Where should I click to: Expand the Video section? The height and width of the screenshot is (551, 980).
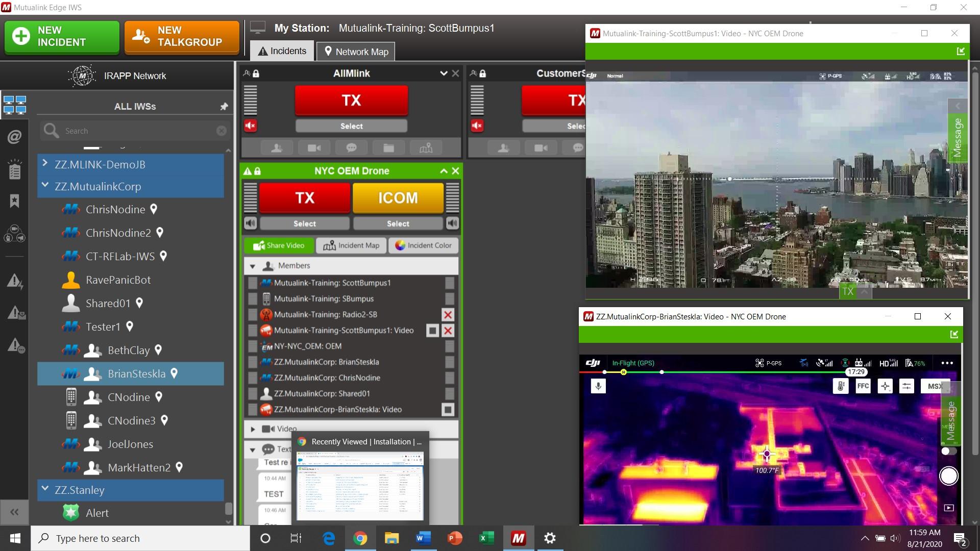pyautogui.click(x=253, y=429)
